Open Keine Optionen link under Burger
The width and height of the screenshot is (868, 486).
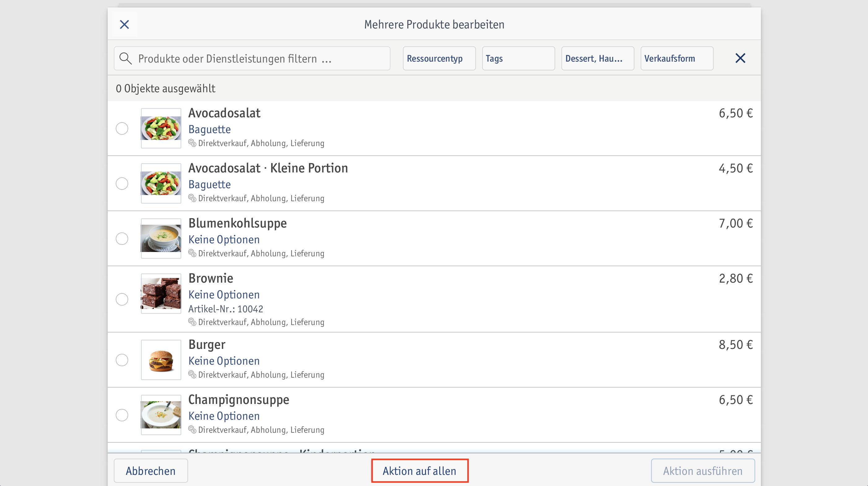click(x=224, y=361)
